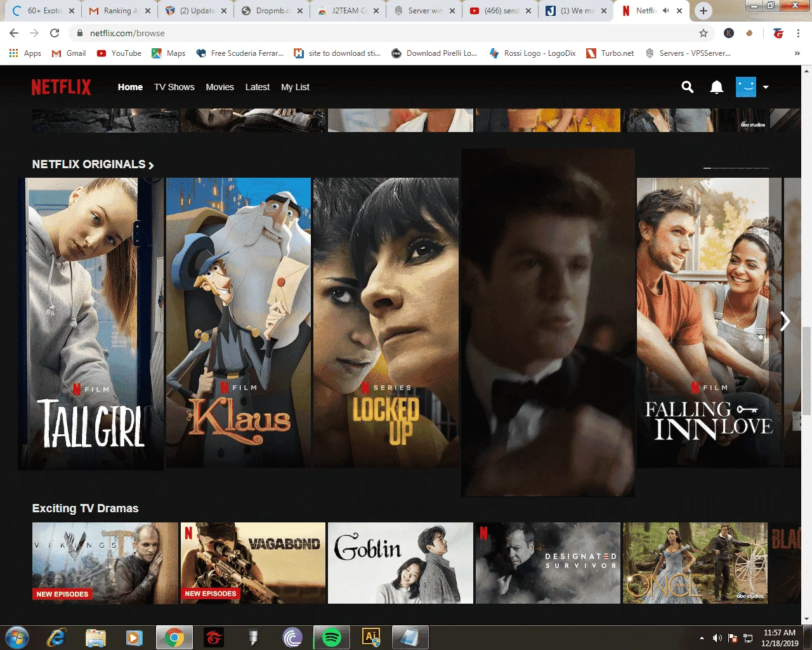Go to the Netflix logo homepage
This screenshot has width=812, height=650.
[62, 87]
